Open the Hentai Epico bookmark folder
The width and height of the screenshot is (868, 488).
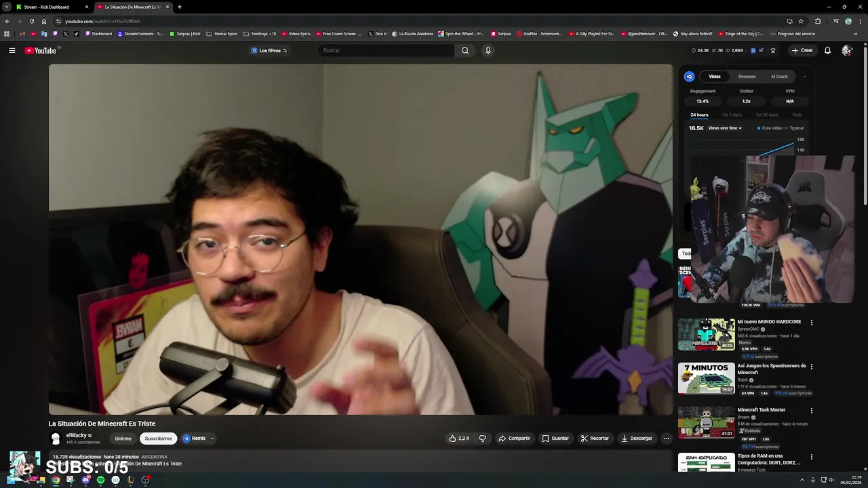pyautogui.click(x=222, y=33)
